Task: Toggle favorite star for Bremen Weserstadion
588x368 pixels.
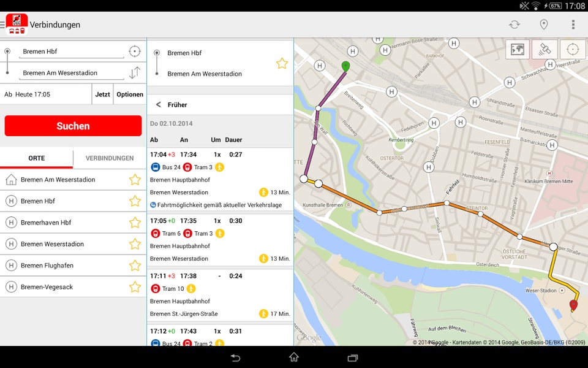Action: [x=135, y=244]
